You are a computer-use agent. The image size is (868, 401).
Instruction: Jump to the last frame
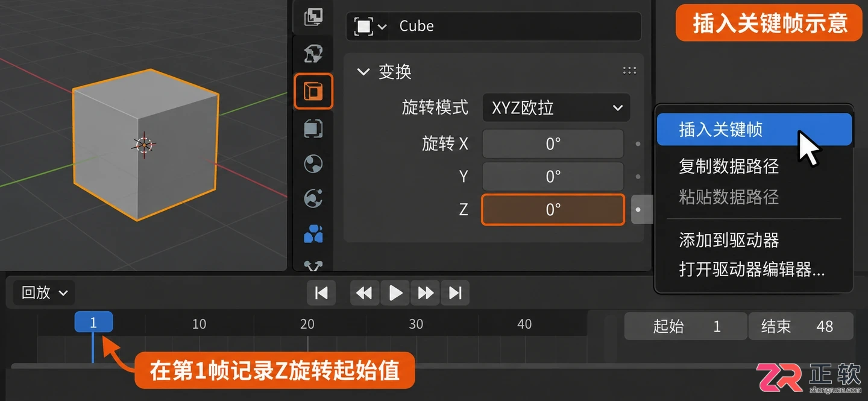click(x=455, y=293)
